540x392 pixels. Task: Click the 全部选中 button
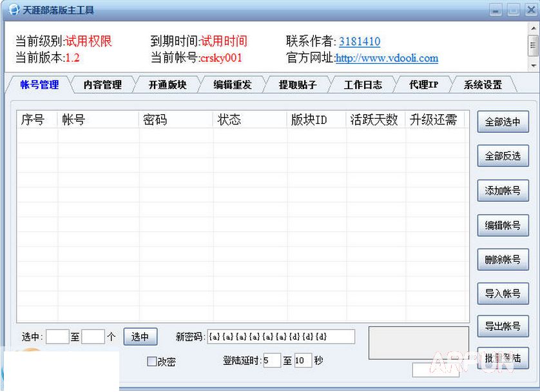click(x=503, y=122)
